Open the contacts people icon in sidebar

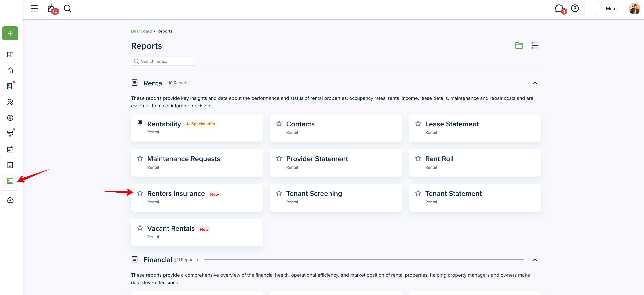10,102
